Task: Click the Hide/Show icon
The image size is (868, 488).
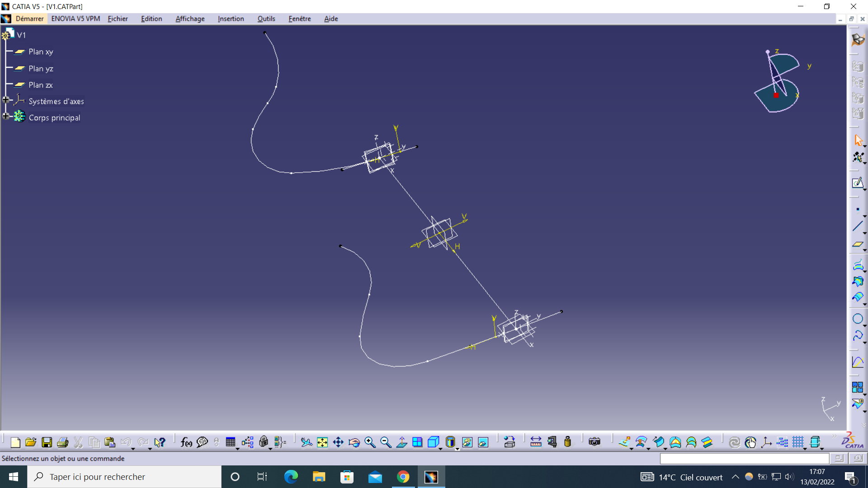Action: coord(467,442)
